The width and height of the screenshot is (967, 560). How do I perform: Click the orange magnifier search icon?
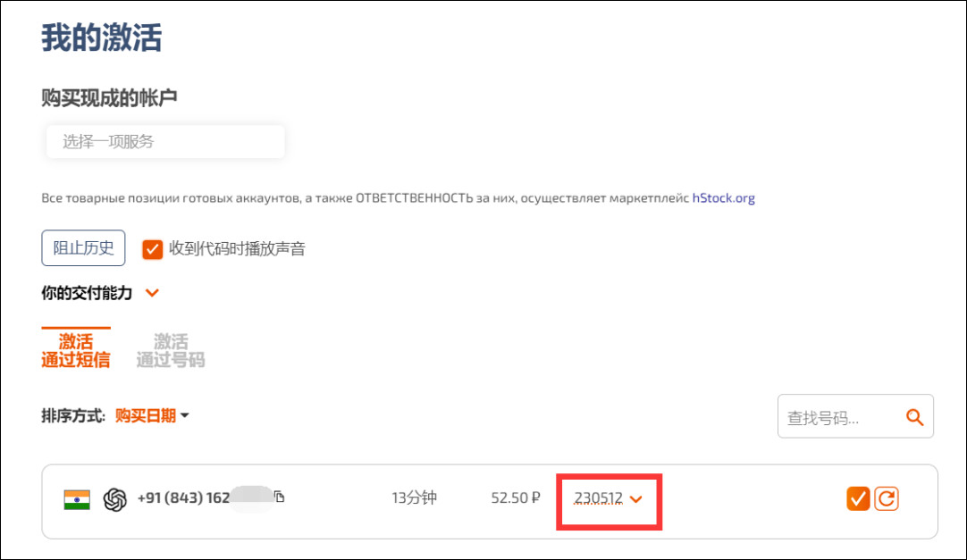click(x=914, y=417)
